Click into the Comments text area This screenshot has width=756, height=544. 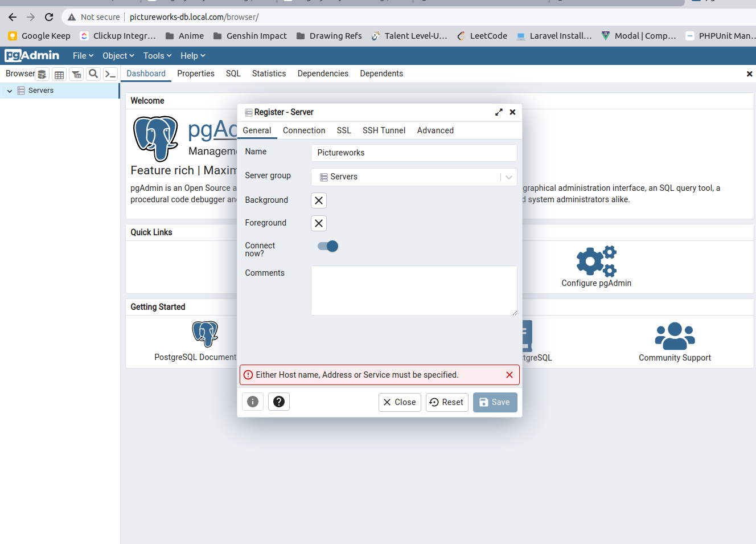(414, 291)
